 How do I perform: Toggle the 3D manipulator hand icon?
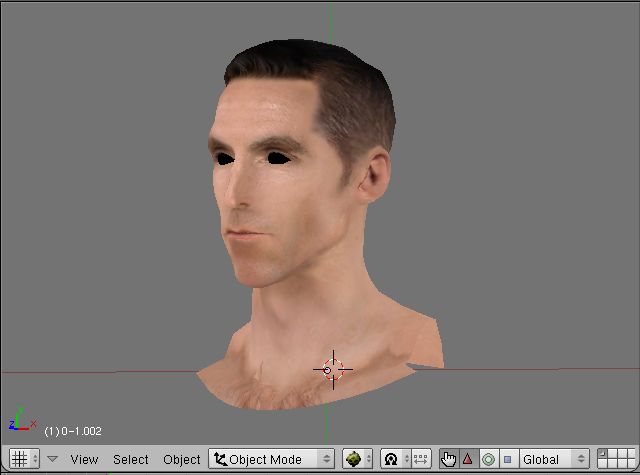pos(448,459)
